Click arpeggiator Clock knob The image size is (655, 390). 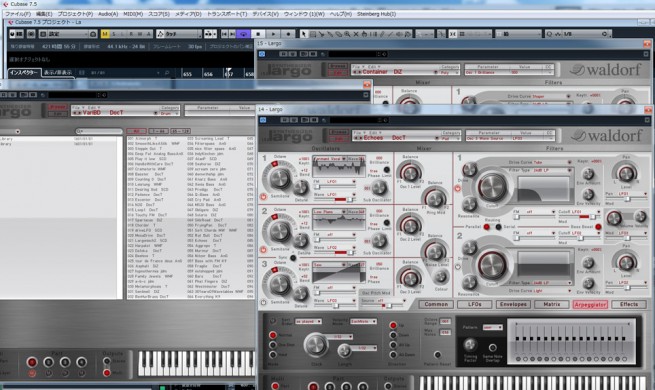coord(315,345)
